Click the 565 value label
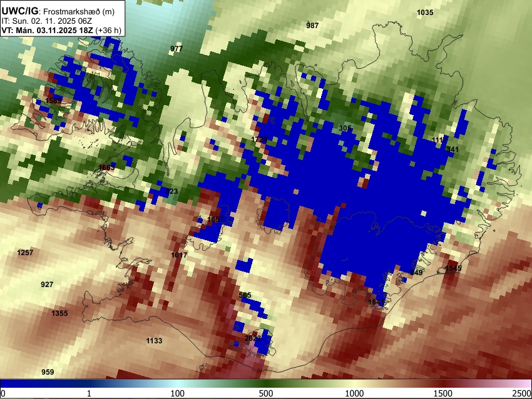Viewport: 532px width, 399px height. (x=245, y=295)
